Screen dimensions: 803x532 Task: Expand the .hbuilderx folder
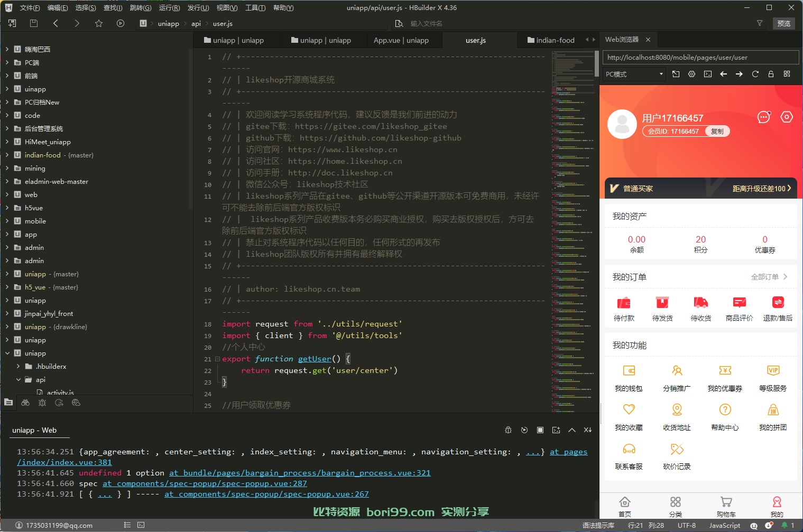coord(19,367)
